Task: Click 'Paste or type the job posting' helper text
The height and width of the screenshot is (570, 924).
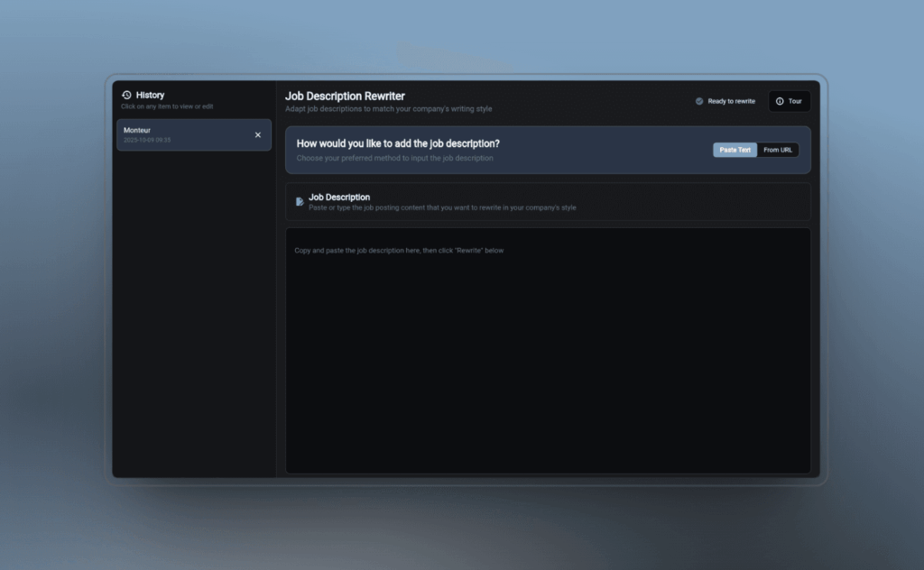Action: coord(442,207)
